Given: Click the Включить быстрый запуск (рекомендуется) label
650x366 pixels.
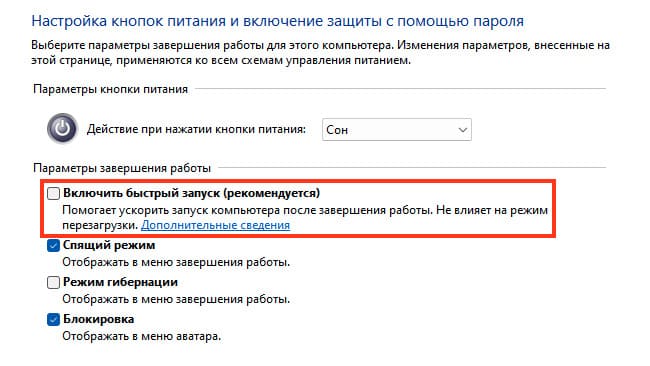Looking at the screenshot, I should [192, 193].
